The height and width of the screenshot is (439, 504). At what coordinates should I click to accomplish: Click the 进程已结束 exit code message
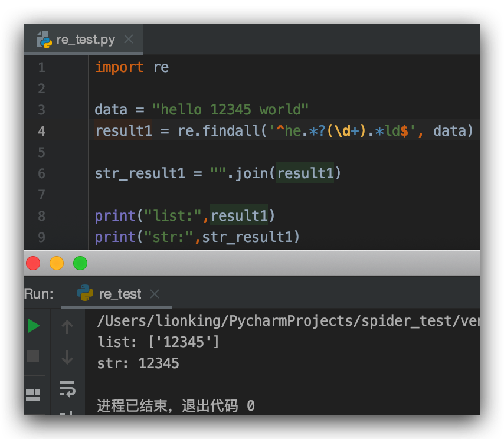pos(176,405)
